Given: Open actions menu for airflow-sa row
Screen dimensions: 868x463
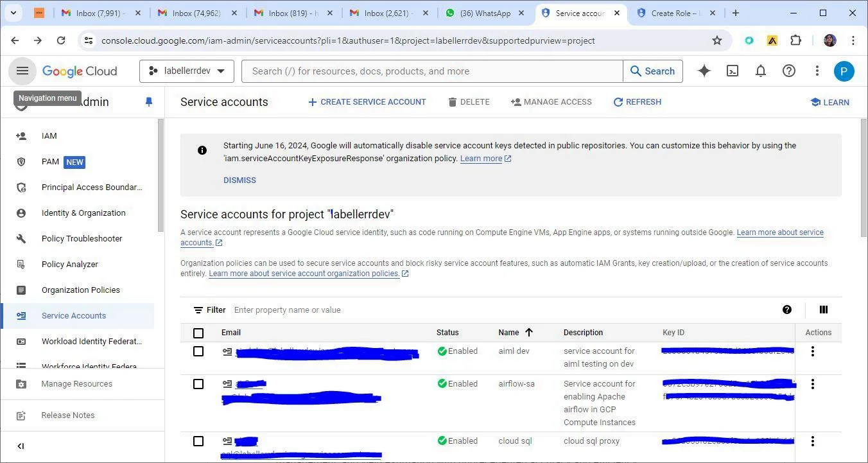Looking at the screenshot, I should coord(813,384).
